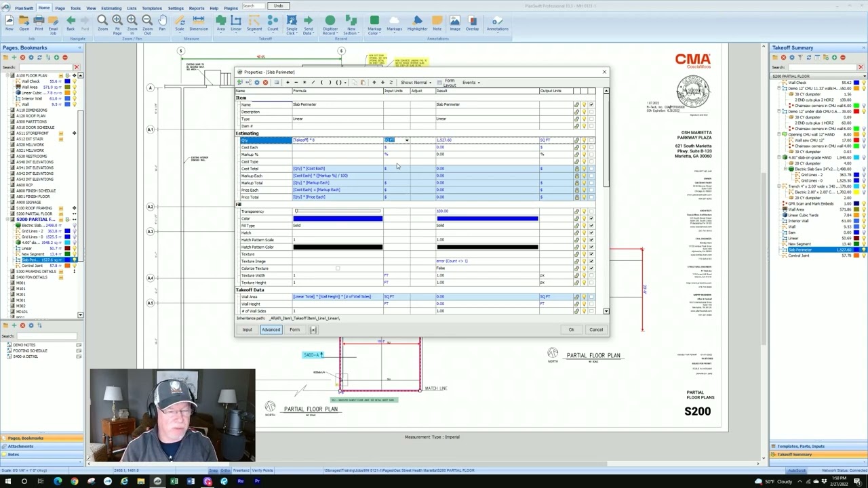This screenshot has height=488, width=868.
Task: Click the Note annotation icon
Action: (x=437, y=23)
